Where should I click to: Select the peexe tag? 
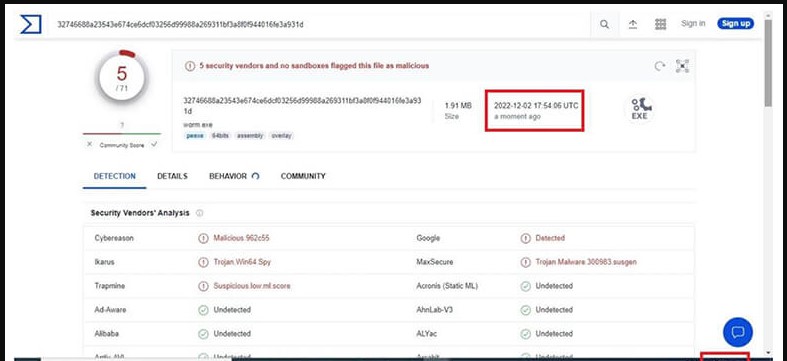click(195, 136)
